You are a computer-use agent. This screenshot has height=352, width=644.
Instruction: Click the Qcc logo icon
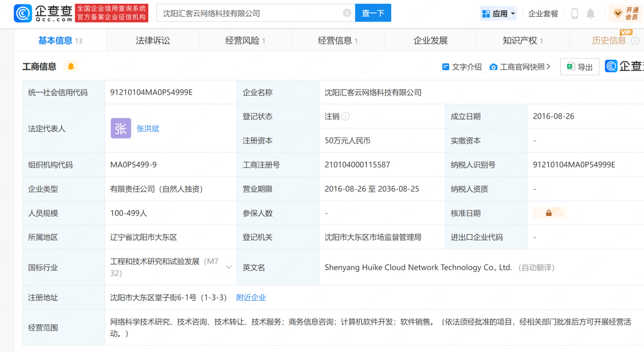24,13
